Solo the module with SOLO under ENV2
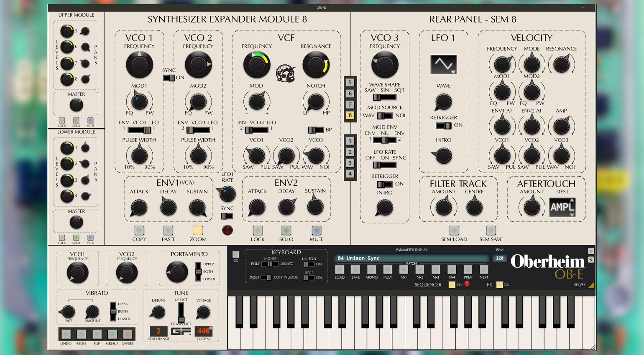Image resolution: width=644 pixels, height=355 pixels. pos(286,231)
